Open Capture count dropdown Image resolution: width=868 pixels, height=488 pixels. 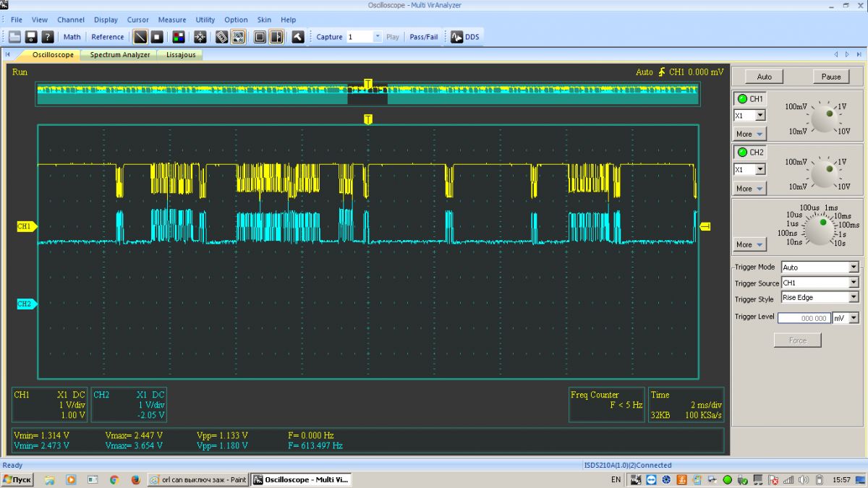pos(378,37)
